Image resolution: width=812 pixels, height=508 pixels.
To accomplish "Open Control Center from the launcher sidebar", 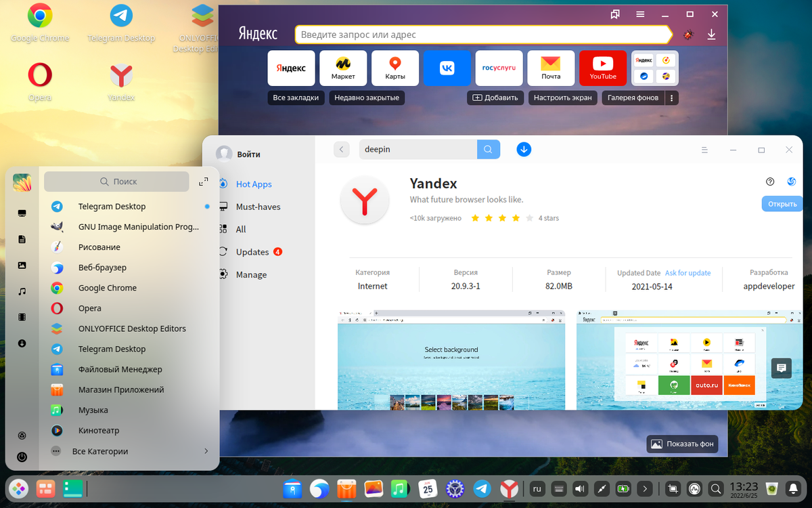I will 22,436.
